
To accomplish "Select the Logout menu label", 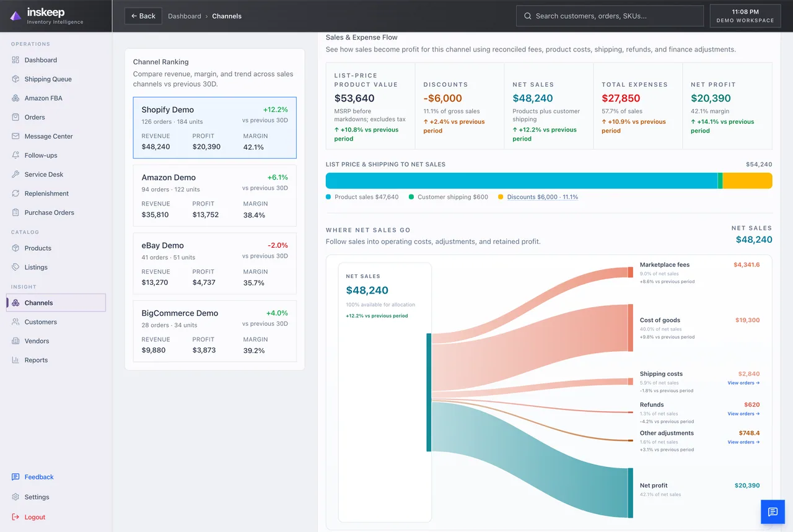I will tap(35, 517).
